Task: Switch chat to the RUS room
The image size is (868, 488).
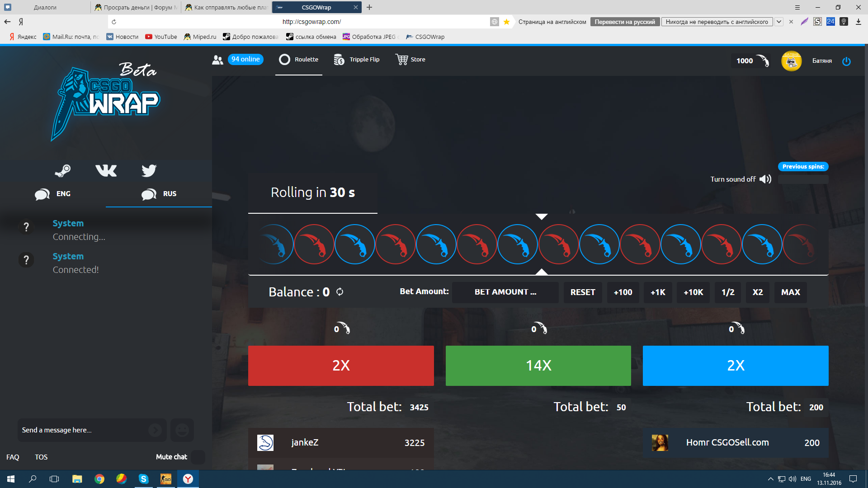Action: 159,194
